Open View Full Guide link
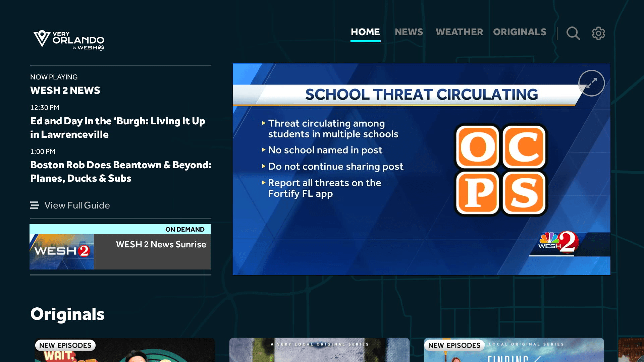Viewport: 644px width, 362px height. pos(77,205)
